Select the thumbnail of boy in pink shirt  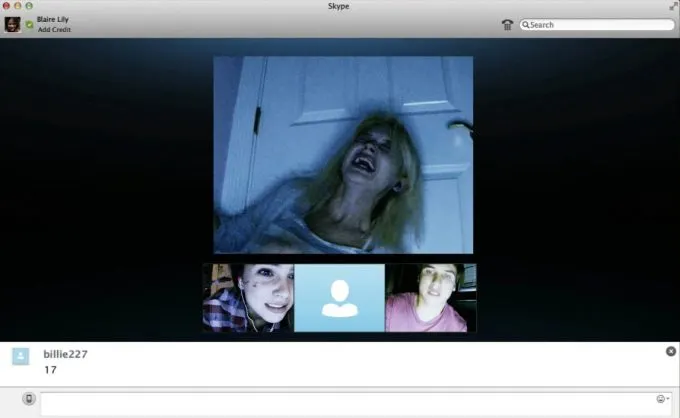(430, 298)
